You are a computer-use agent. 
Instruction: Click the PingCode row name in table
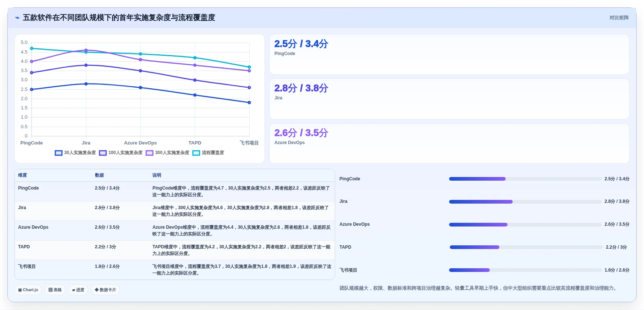[28, 188]
